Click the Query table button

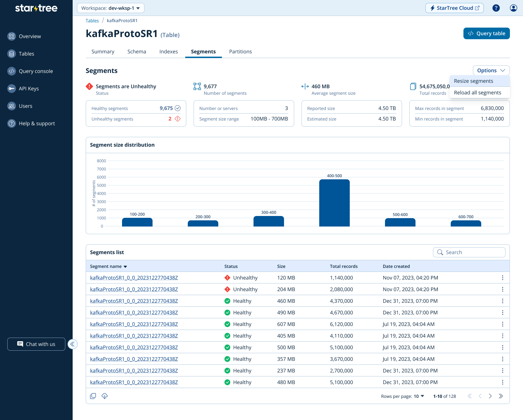click(486, 33)
